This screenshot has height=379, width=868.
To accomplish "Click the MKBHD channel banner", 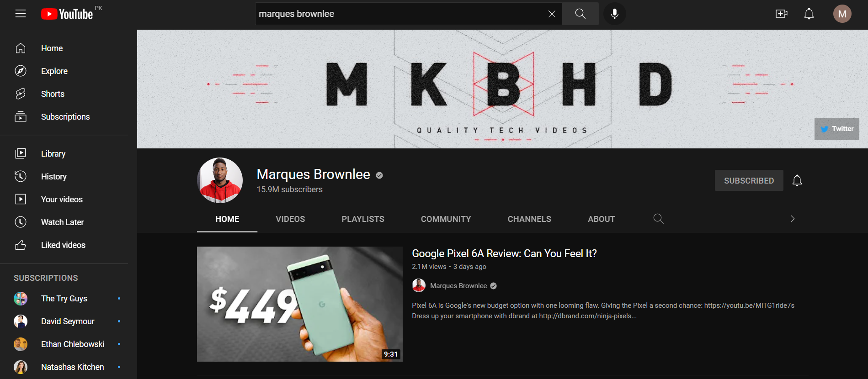I will tap(502, 89).
